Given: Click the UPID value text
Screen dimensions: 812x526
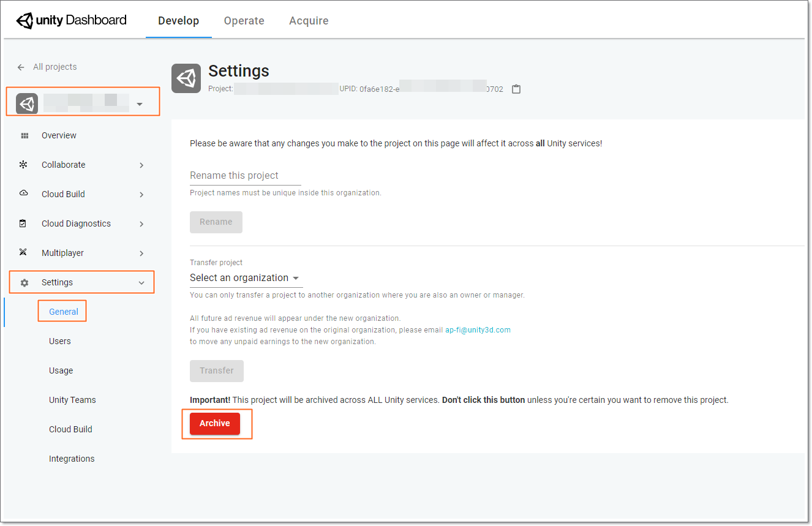Looking at the screenshot, I should point(431,89).
